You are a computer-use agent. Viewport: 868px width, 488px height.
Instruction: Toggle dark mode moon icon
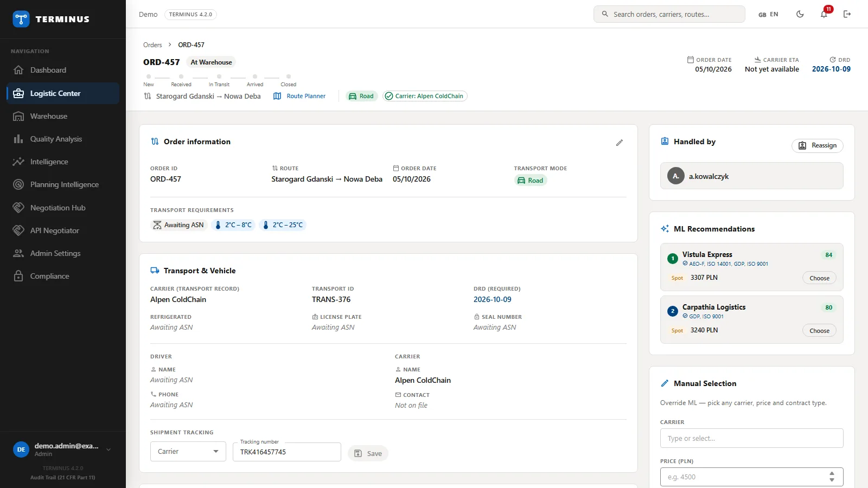[800, 14]
